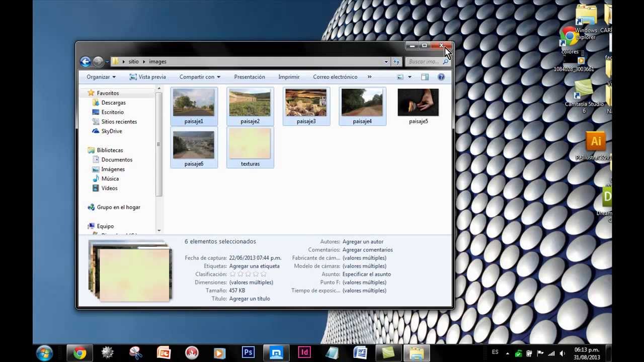Open Photoshop from the taskbar
The image size is (644, 362).
click(x=248, y=353)
